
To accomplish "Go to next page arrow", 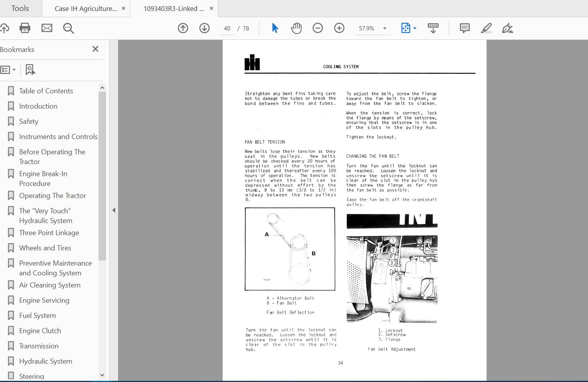I will pos(204,28).
